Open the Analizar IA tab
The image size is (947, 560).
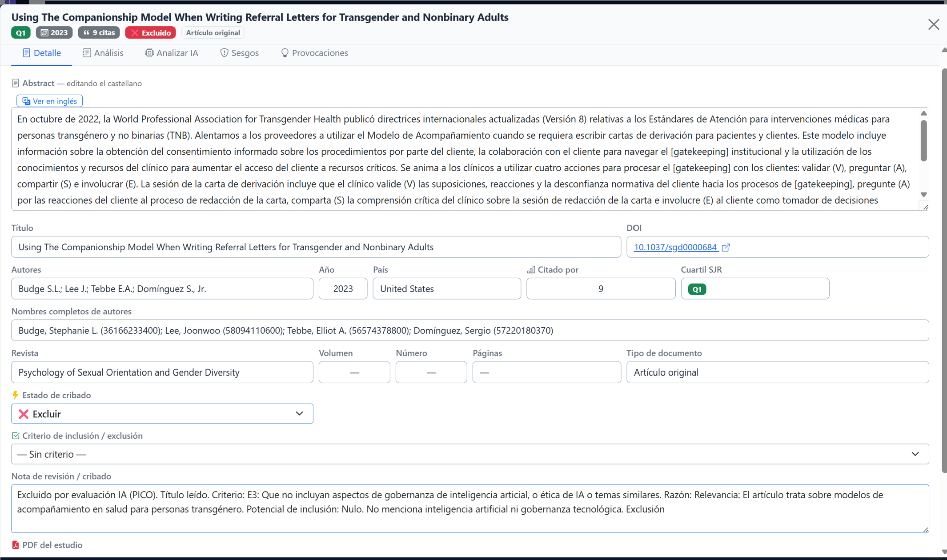pyautogui.click(x=172, y=53)
